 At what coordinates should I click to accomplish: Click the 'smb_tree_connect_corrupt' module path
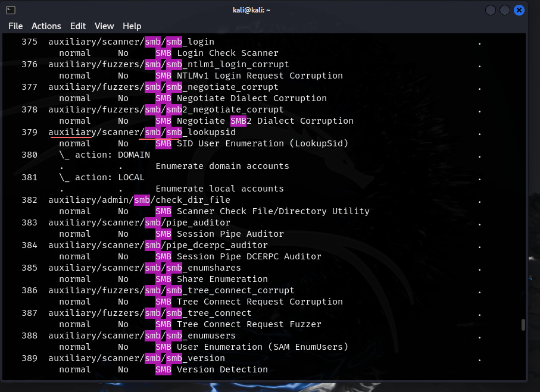click(171, 291)
